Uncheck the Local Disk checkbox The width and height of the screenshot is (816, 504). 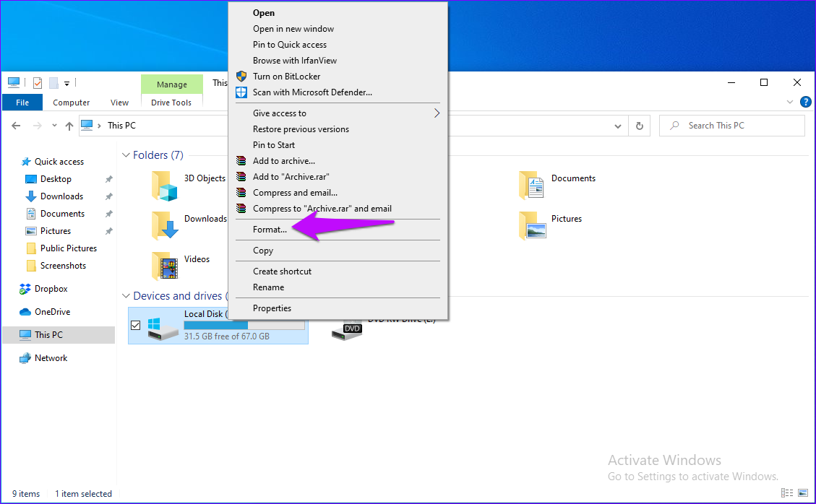[136, 325]
